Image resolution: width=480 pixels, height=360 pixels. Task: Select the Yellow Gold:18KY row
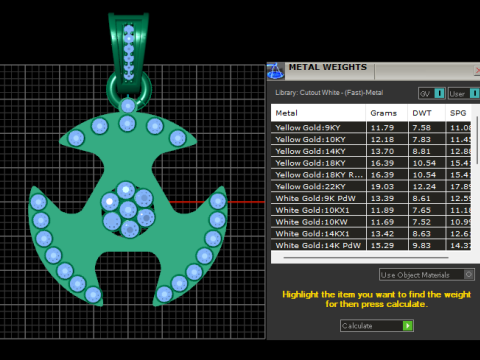pos(371,163)
